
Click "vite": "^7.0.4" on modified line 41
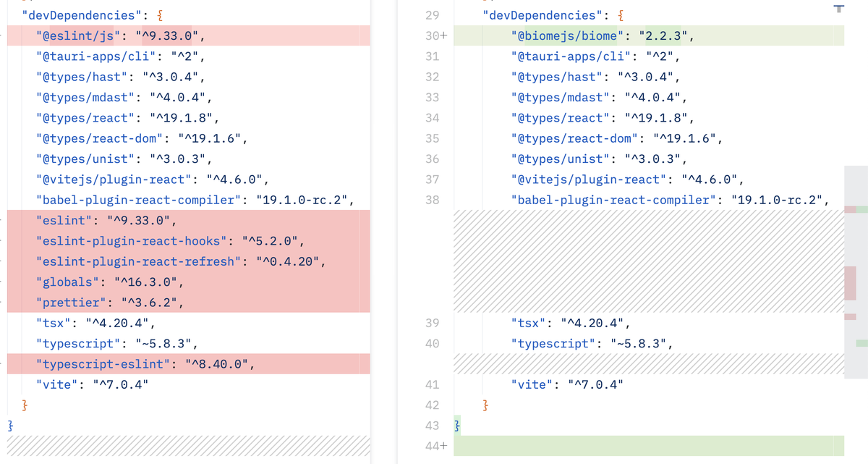coord(566,384)
